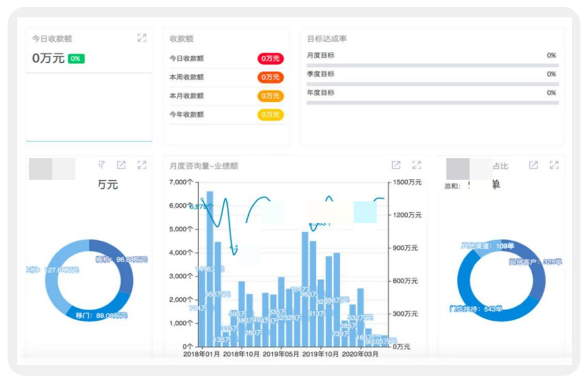Maximize the 占比 donut chart card
Image resolution: width=588 pixels, height=379 pixels.
pyautogui.click(x=554, y=165)
